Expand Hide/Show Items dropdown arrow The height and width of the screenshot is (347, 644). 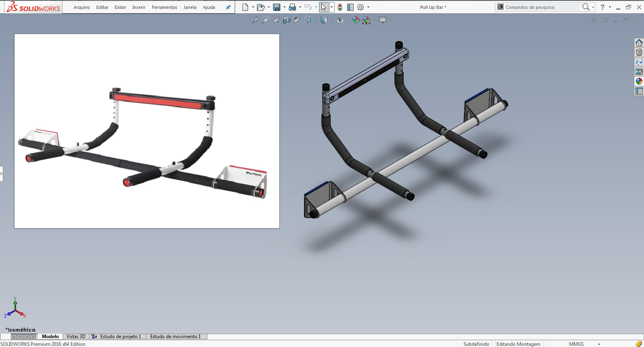347,20
